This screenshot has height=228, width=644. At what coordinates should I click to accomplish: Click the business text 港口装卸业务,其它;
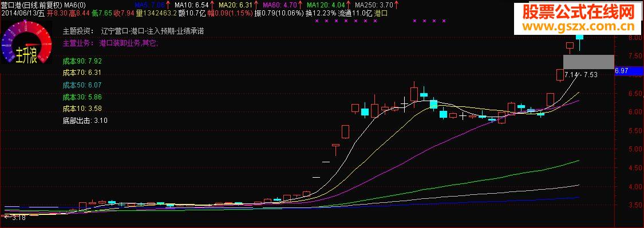pyautogui.click(x=129, y=43)
